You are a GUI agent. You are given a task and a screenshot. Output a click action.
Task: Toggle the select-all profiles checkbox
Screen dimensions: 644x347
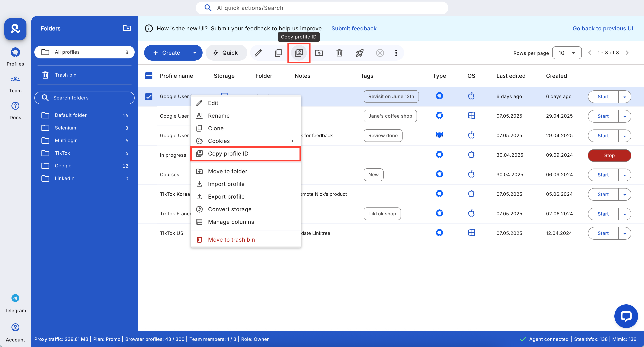[149, 76]
